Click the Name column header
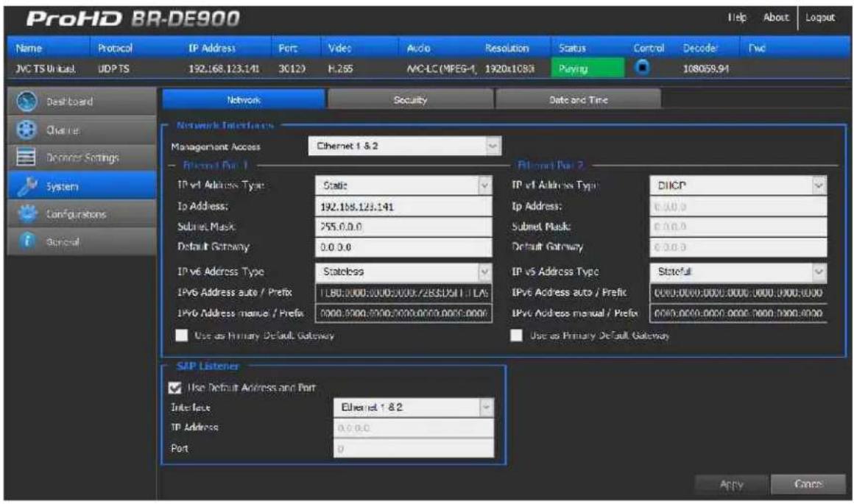Viewport: 854px width, 504px height. 29,48
